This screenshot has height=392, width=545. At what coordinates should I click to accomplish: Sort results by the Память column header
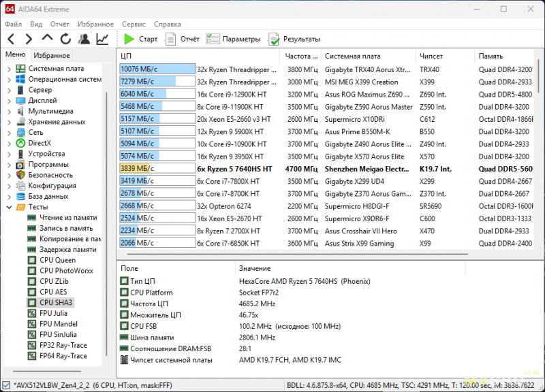[504, 56]
